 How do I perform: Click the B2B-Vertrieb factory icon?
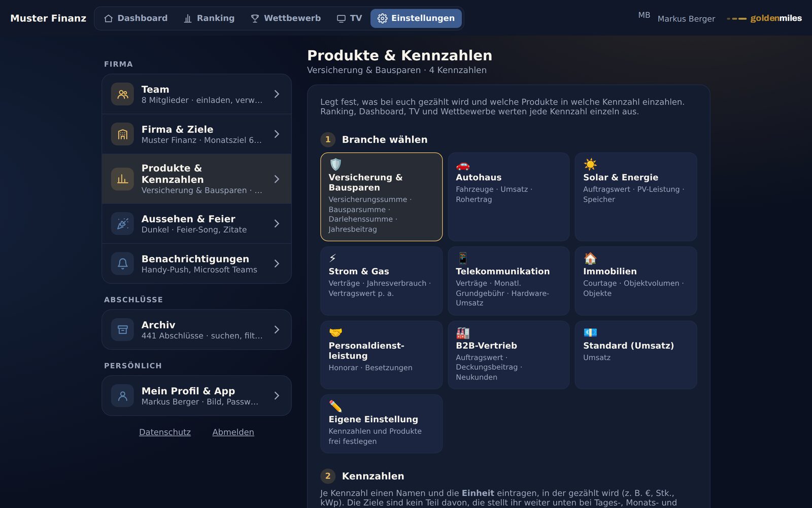point(462,332)
